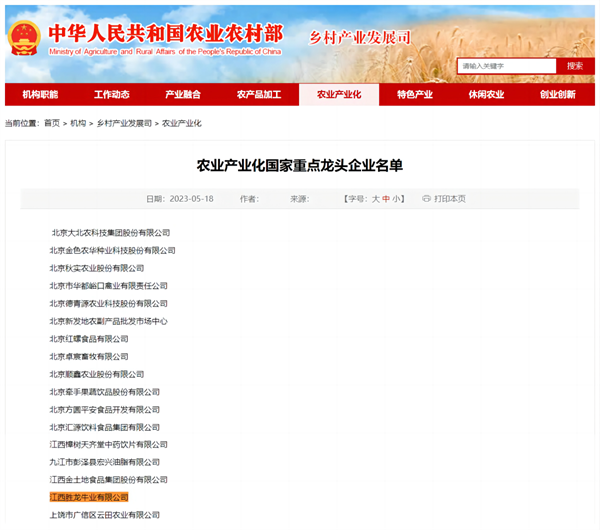Select 北京牵手果蔬饮品股份有限公司 entry
Image resolution: width=600 pixels, height=530 pixels.
(x=104, y=392)
